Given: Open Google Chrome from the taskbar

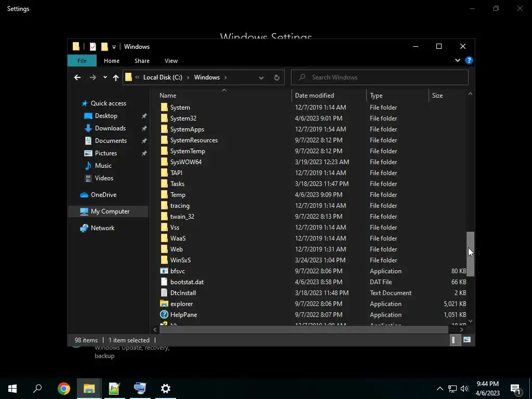Looking at the screenshot, I should pyautogui.click(x=63, y=389).
